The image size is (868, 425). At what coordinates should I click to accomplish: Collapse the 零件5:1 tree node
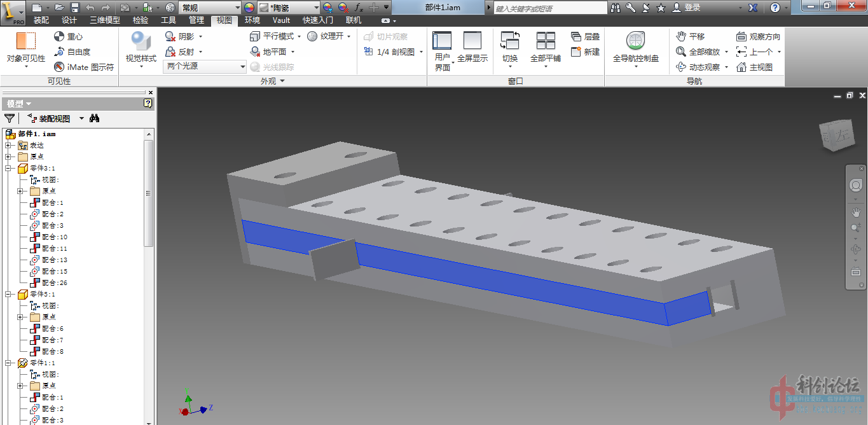click(x=8, y=294)
